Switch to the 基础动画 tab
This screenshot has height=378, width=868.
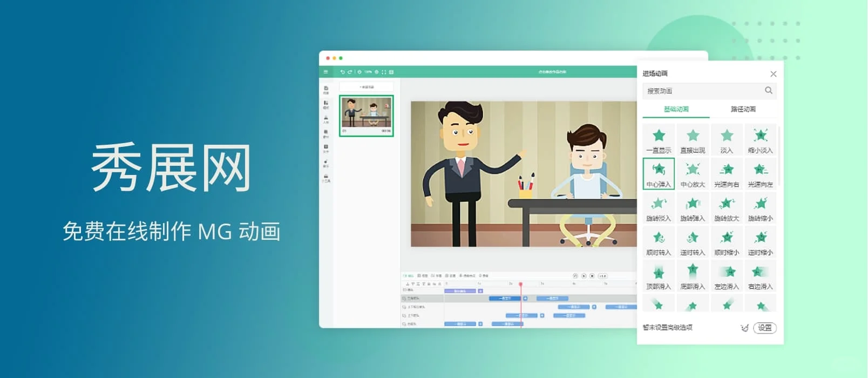tap(676, 109)
